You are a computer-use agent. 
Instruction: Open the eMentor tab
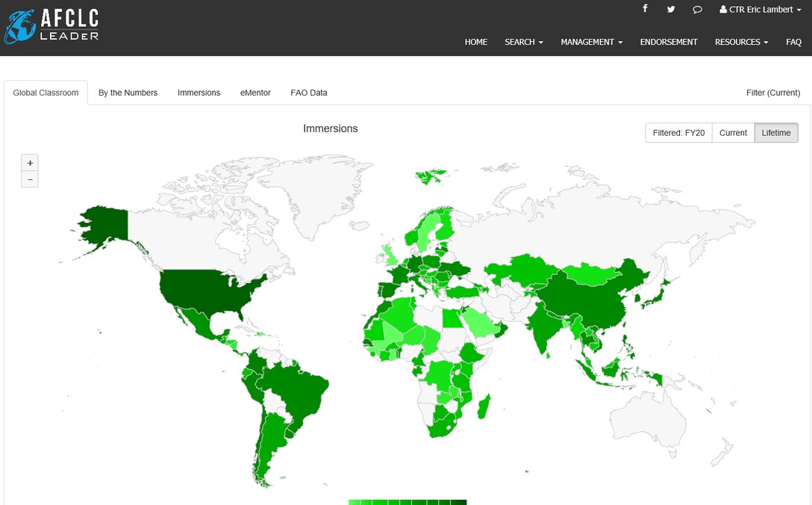[x=255, y=93]
